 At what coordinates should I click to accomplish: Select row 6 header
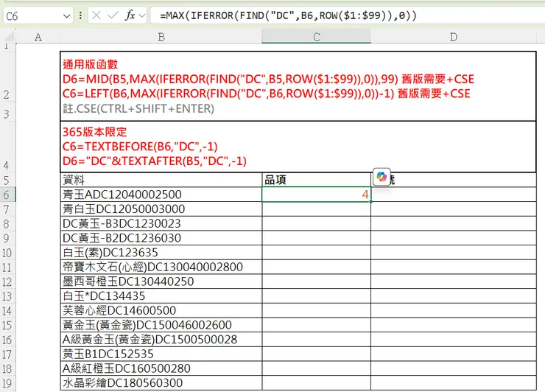pos(7,195)
